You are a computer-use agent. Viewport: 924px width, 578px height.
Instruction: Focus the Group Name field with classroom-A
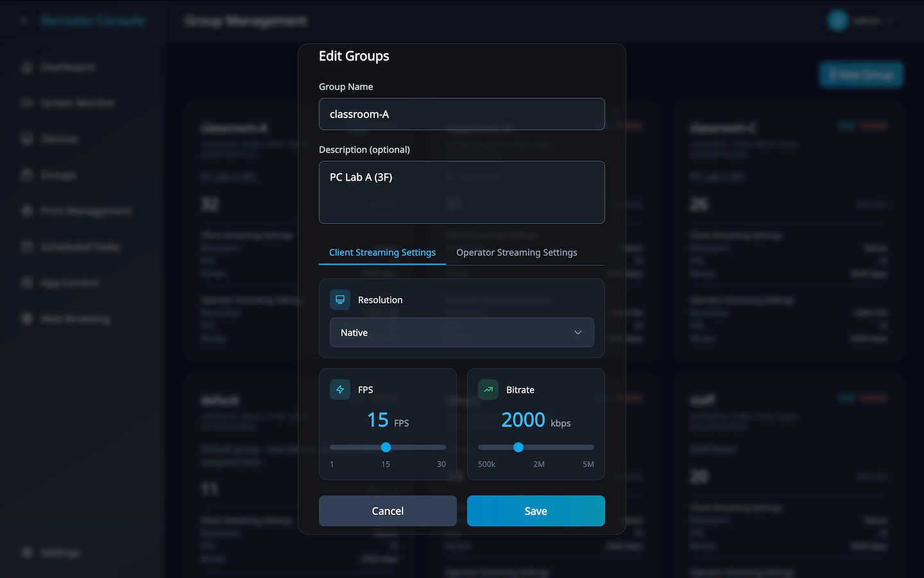[461, 114]
